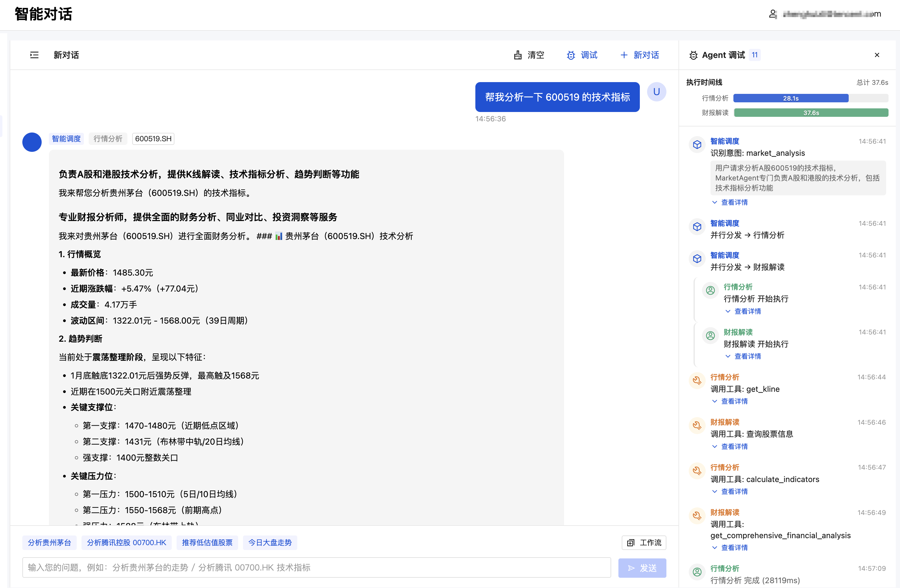This screenshot has height=588, width=900.
Task: Click the wrench icon for calculate_indicators call
Action: click(697, 471)
